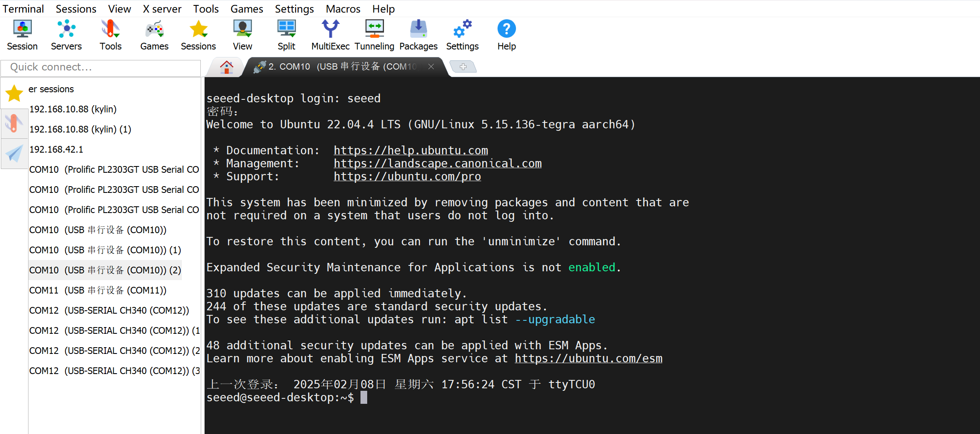Open the Help menu in menu bar
980x434 pixels.
pos(384,9)
